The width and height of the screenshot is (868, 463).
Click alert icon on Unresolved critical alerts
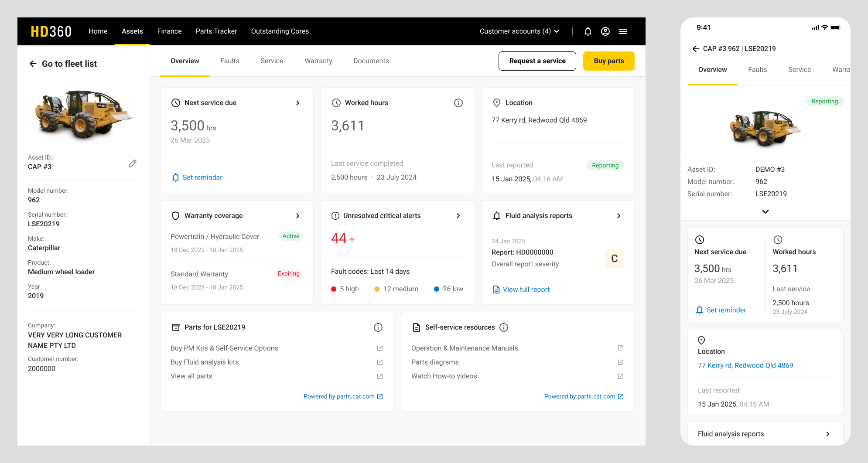pos(335,216)
